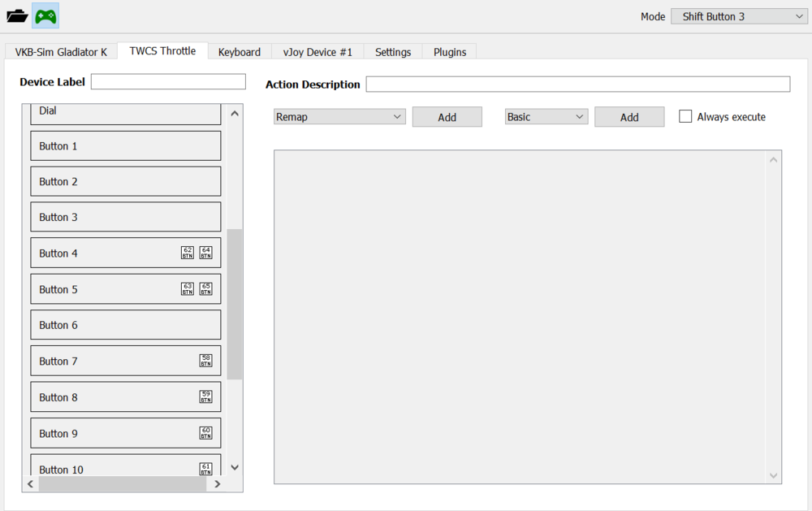Click Add button next to Basic dropdown
Image resolution: width=812 pixels, height=511 pixels.
[x=629, y=117]
